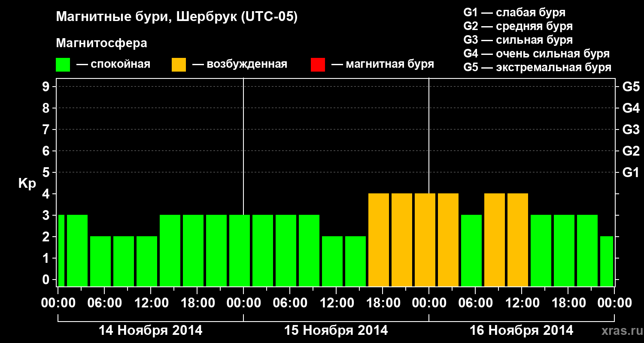The image size is (644, 343).
Task: Select the 'G3 — сильная буря' legend entry
Action: tap(518, 40)
